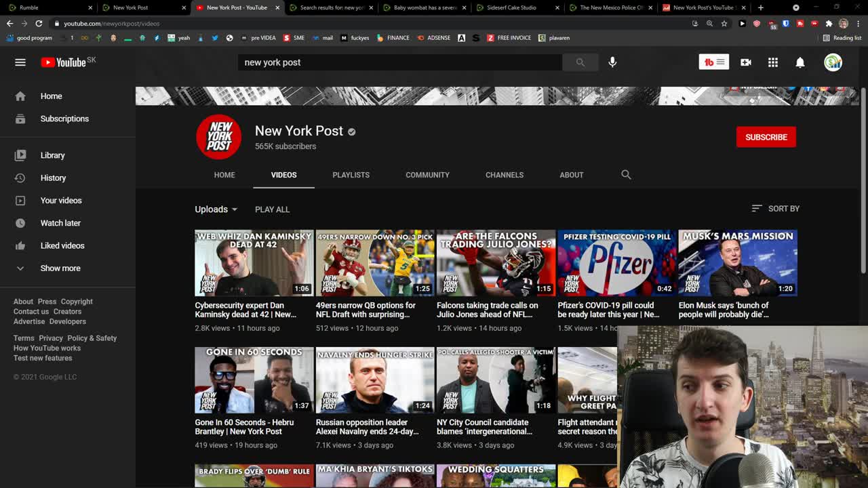Image resolution: width=868 pixels, height=488 pixels.
Task: Switch to the PLAYLISTS tab
Action: click(351, 175)
